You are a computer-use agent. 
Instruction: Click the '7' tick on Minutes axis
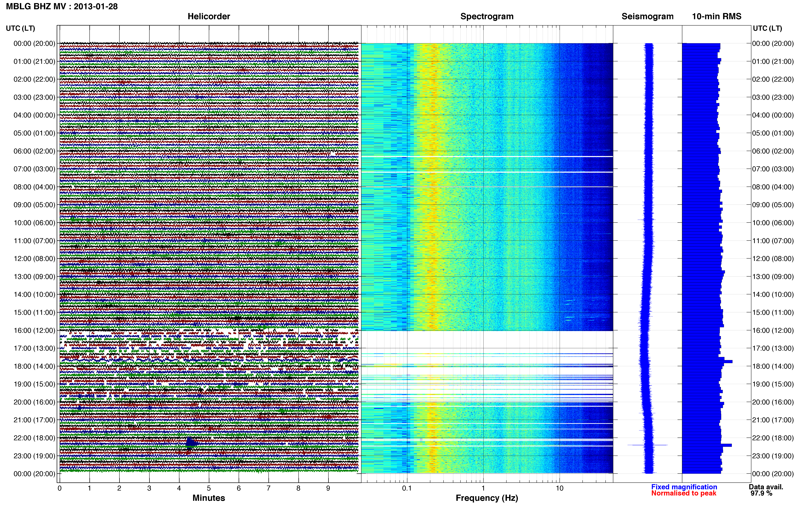coord(269,488)
